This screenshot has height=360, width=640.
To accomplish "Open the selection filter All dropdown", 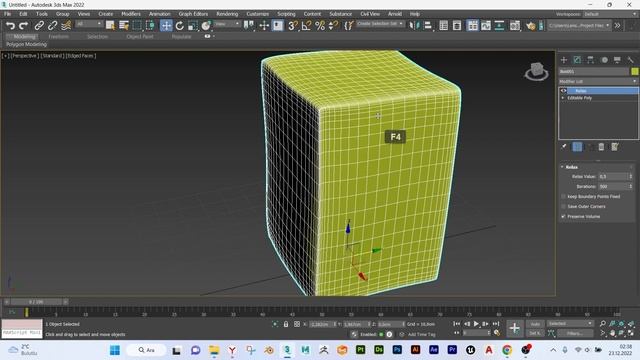I will [x=89, y=24].
